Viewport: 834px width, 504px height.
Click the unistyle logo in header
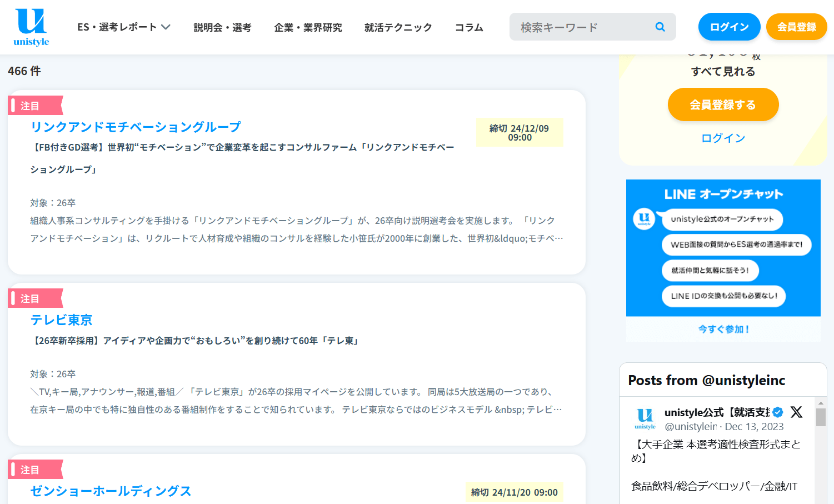pos(31,27)
